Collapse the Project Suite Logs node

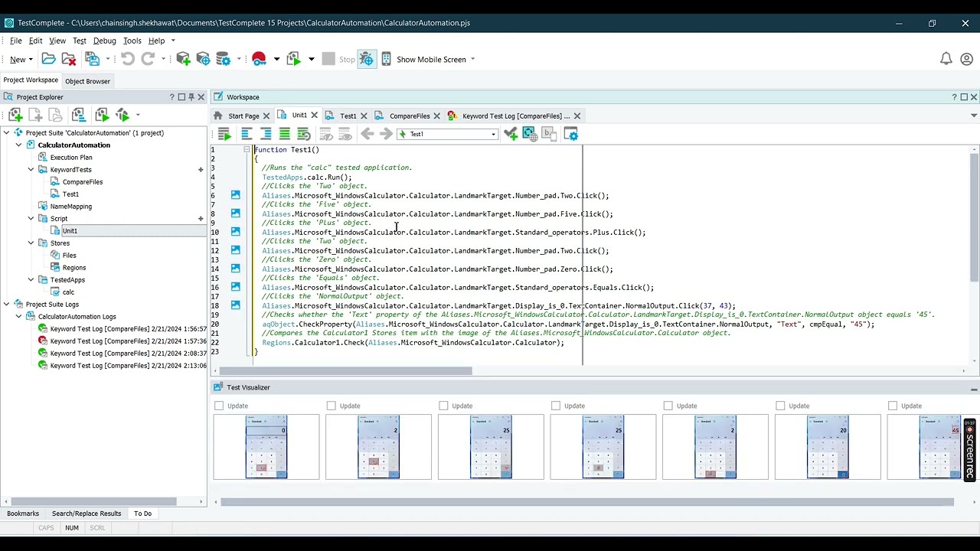[x=7, y=304]
